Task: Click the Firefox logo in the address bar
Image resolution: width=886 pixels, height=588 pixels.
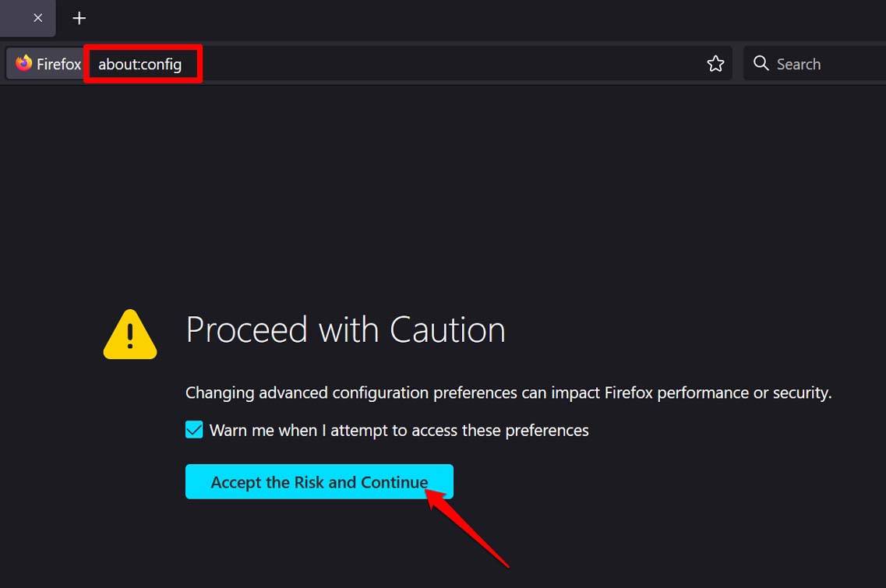Action: tap(25, 63)
